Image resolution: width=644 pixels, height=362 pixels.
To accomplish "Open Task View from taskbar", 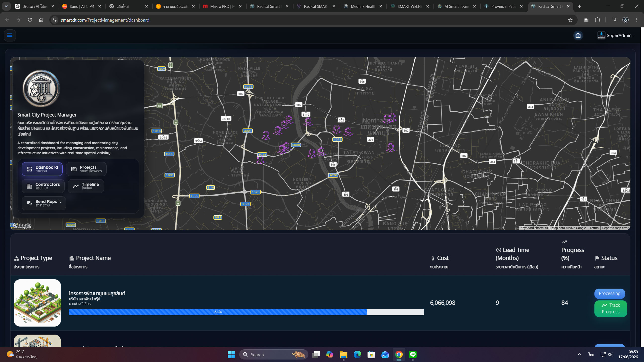I will click(x=316, y=354).
